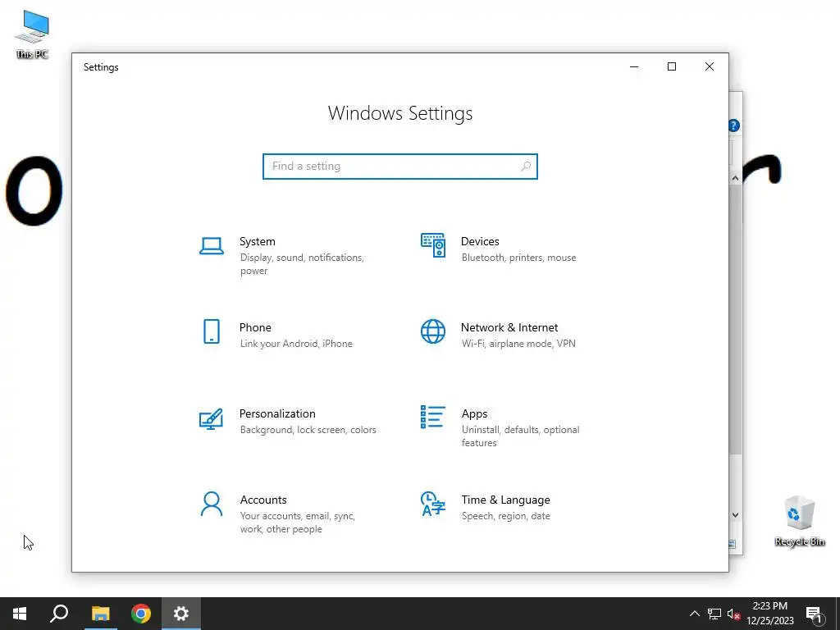Close the Settings window
This screenshot has height=630, width=840.
click(x=710, y=66)
